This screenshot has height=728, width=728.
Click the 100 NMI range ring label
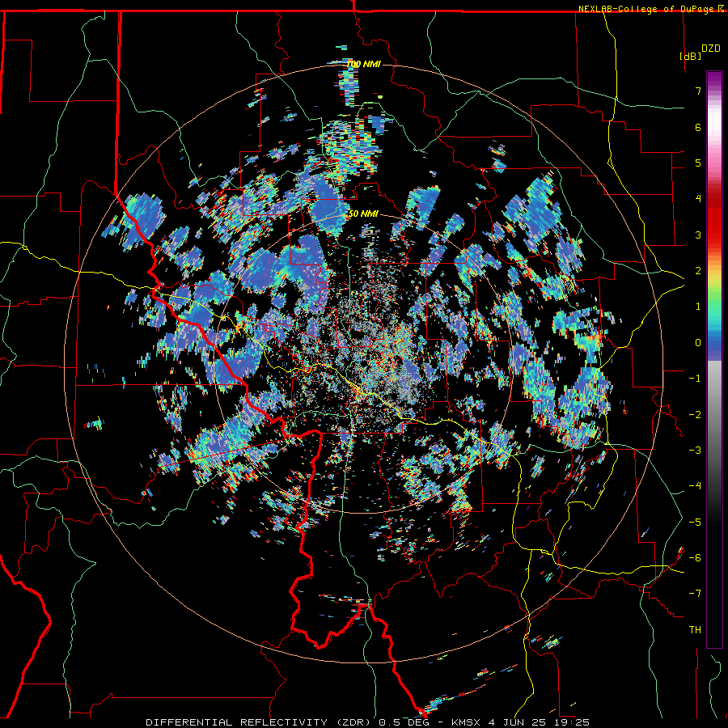pos(363,64)
